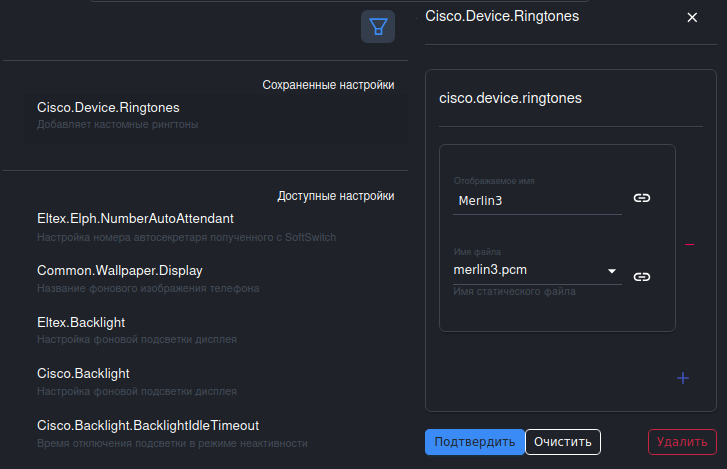The width and height of the screenshot is (727, 469).
Task: Click the Сохраненные настройки section header
Action: tap(328, 86)
